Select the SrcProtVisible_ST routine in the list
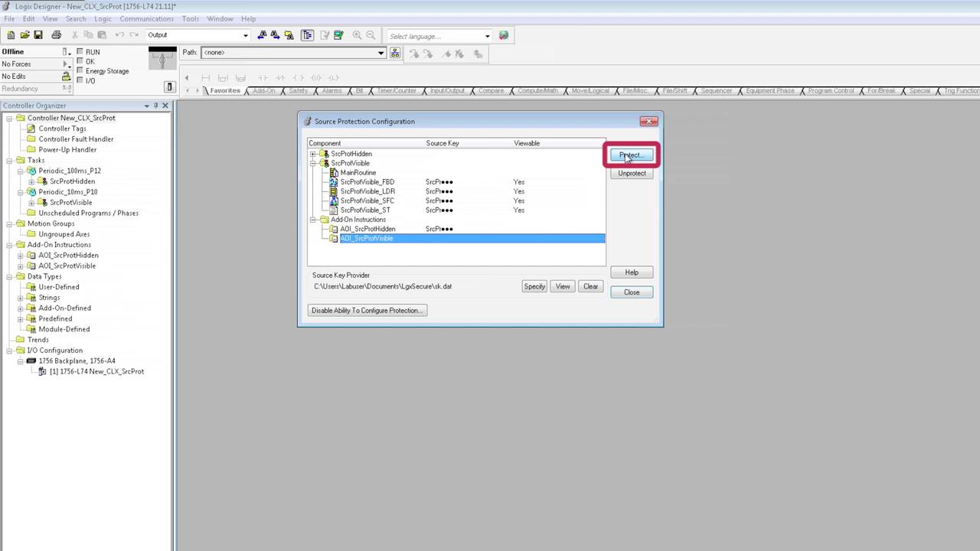 tap(365, 210)
